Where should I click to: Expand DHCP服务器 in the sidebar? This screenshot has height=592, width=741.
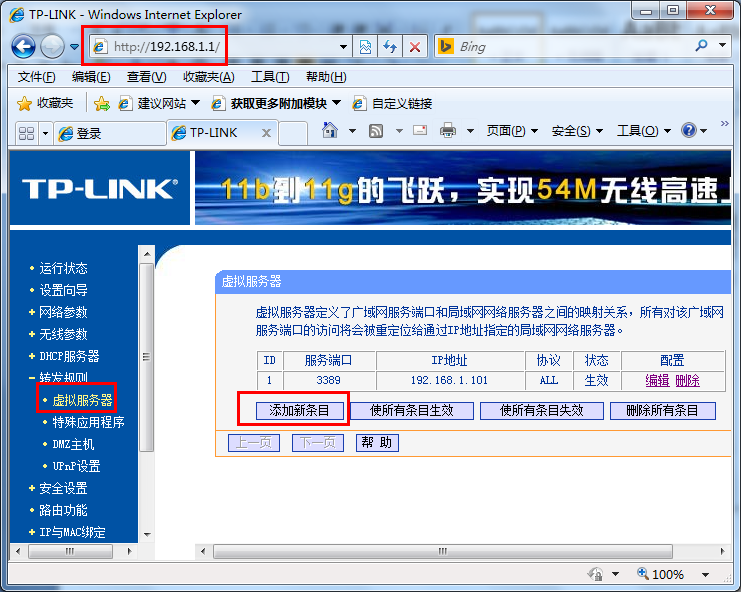point(69,356)
